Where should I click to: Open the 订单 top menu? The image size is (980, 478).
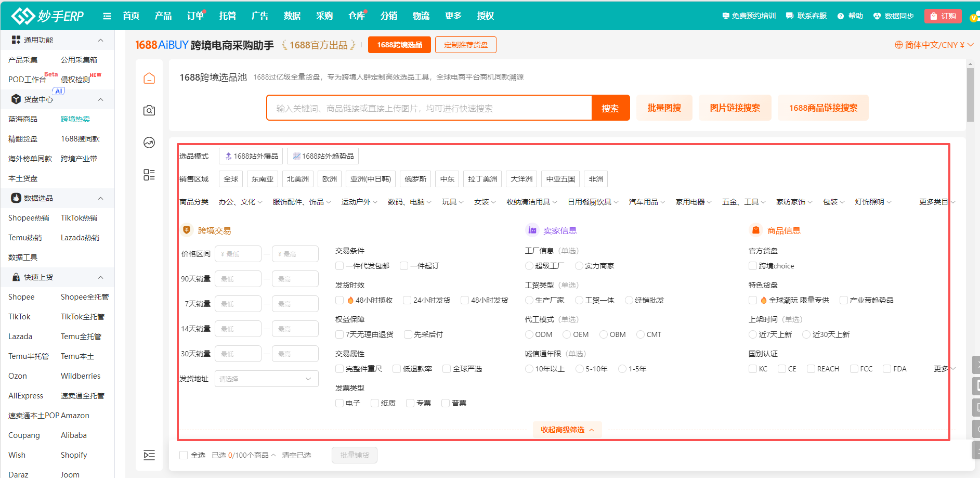tap(195, 16)
